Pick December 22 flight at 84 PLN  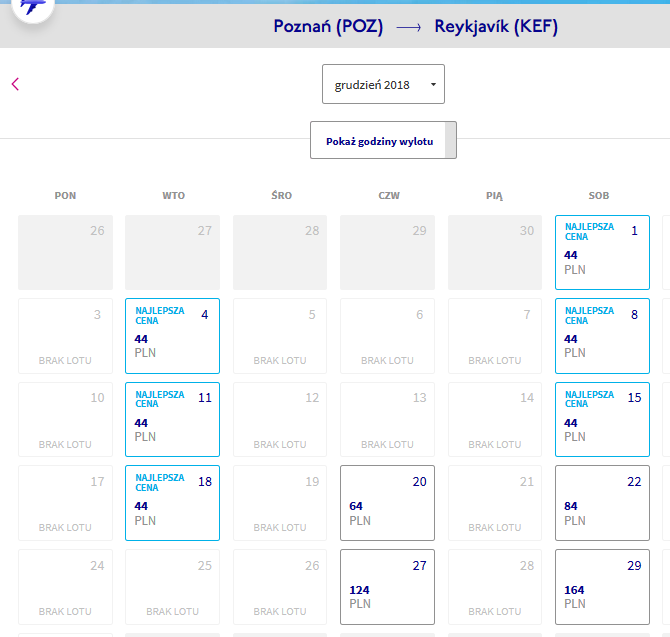click(x=602, y=503)
